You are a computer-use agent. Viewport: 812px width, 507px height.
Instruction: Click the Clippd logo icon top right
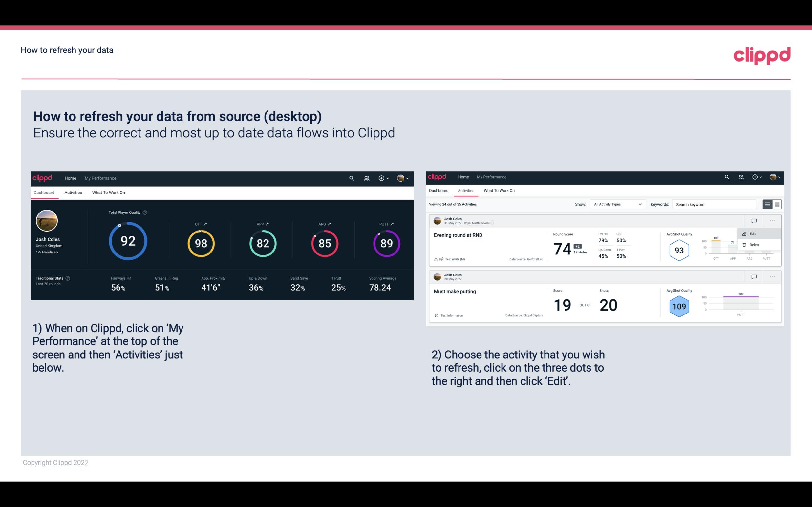coord(762,54)
